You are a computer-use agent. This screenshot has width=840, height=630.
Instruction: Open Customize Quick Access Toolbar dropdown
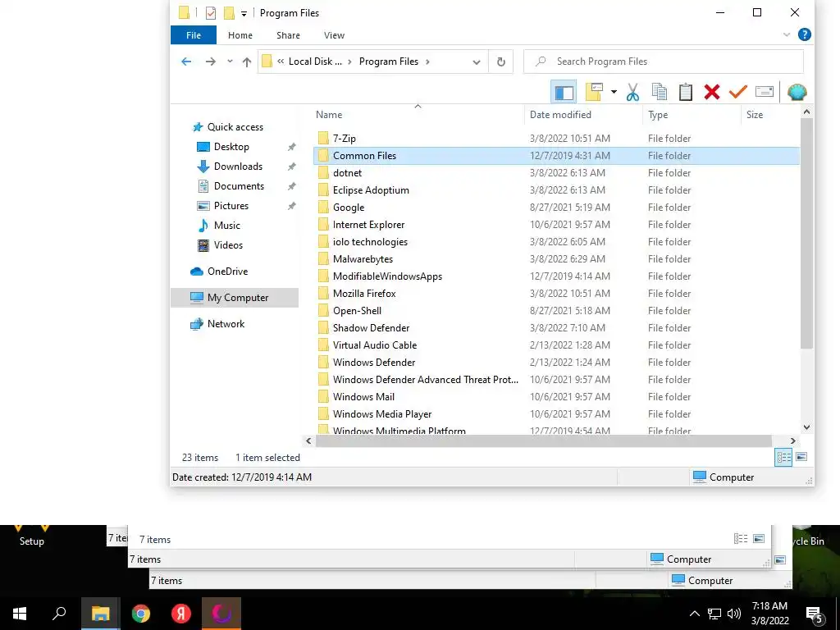(244, 13)
